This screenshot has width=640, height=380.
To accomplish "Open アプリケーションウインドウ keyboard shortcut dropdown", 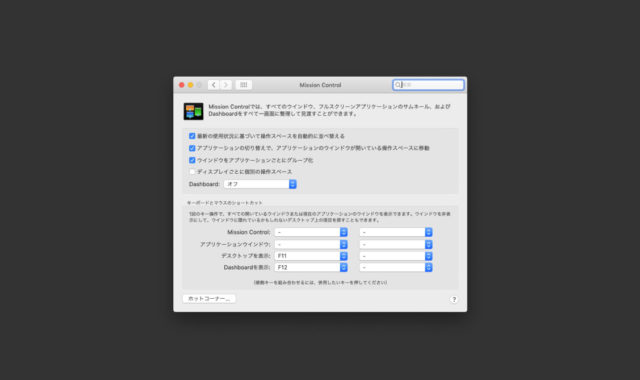I will click(x=311, y=244).
